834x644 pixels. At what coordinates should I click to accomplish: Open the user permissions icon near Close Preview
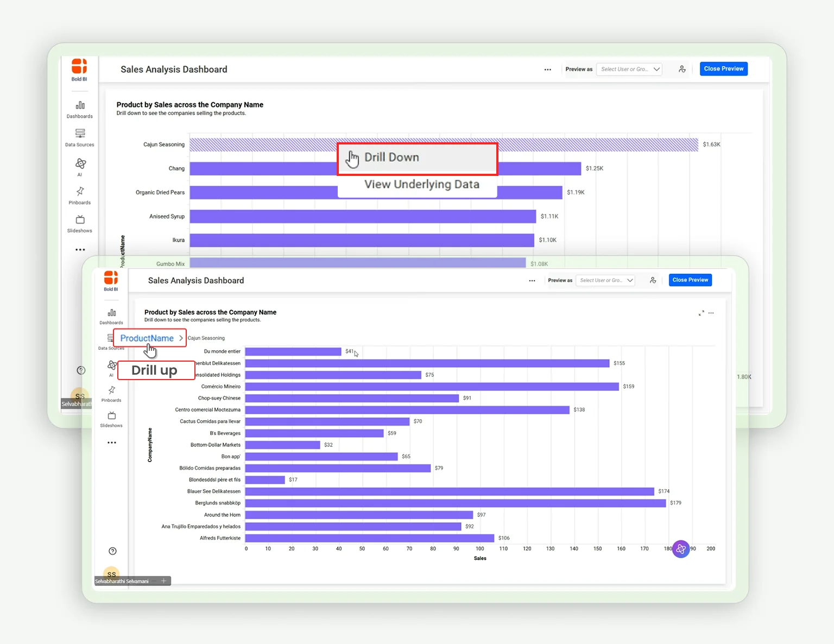(x=653, y=280)
